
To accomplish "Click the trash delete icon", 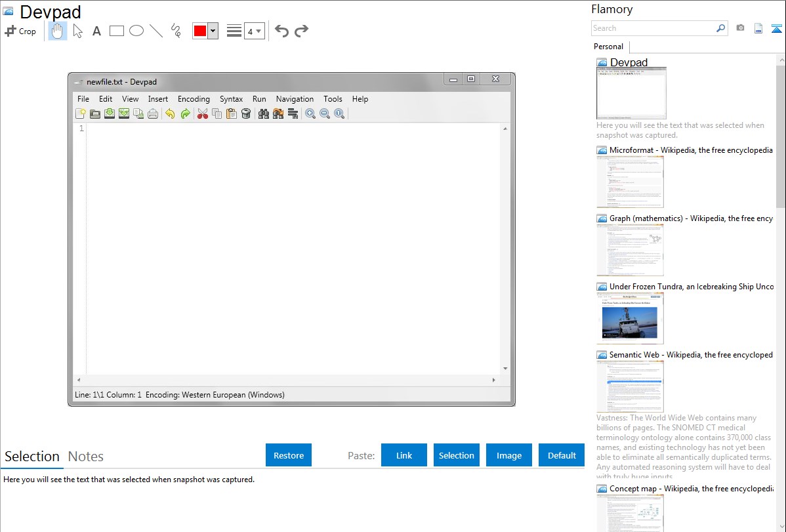I will [x=246, y=114].
